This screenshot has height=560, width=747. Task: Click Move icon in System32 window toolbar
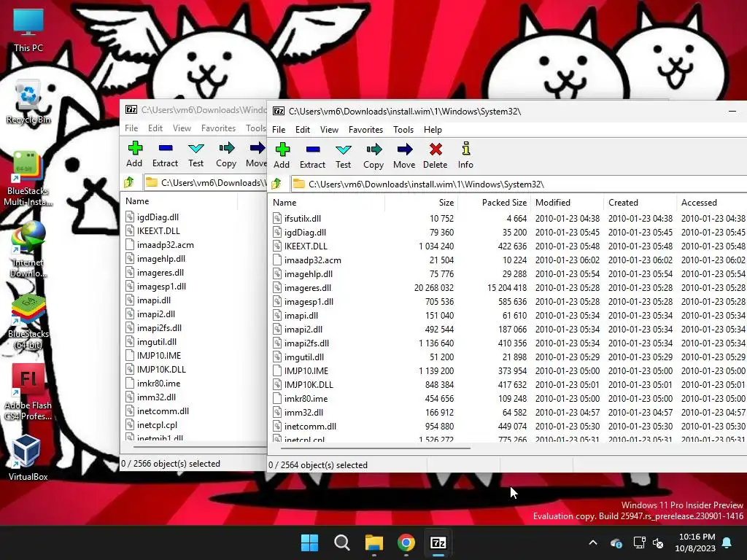[x=404, y=155]
